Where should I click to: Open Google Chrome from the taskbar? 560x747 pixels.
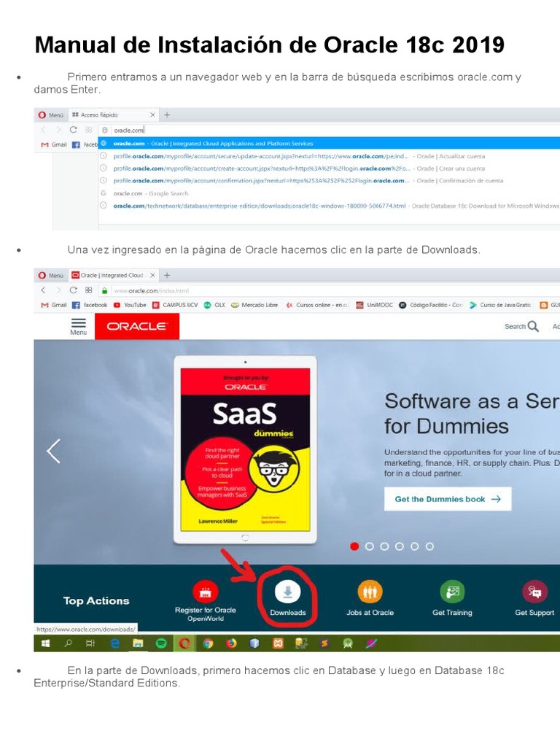208,643
